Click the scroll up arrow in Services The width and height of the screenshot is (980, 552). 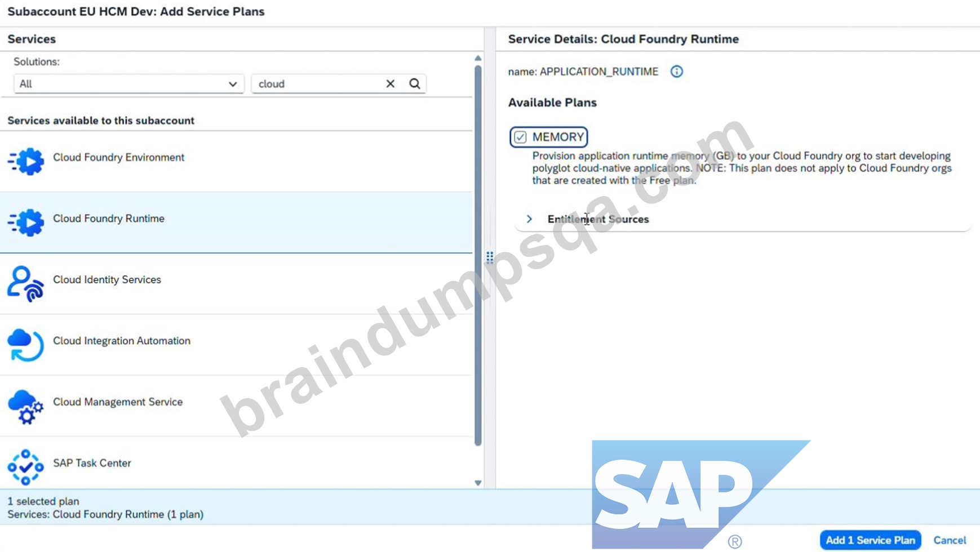point(478,58)
